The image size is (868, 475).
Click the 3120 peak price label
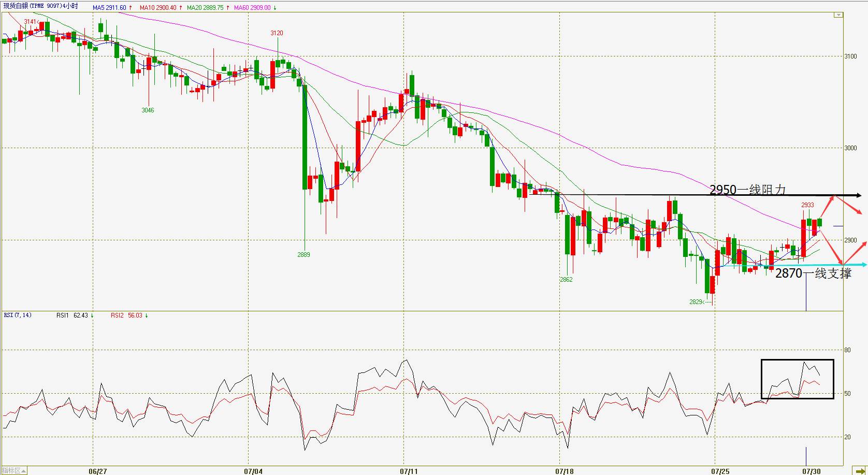click(277, 33)
